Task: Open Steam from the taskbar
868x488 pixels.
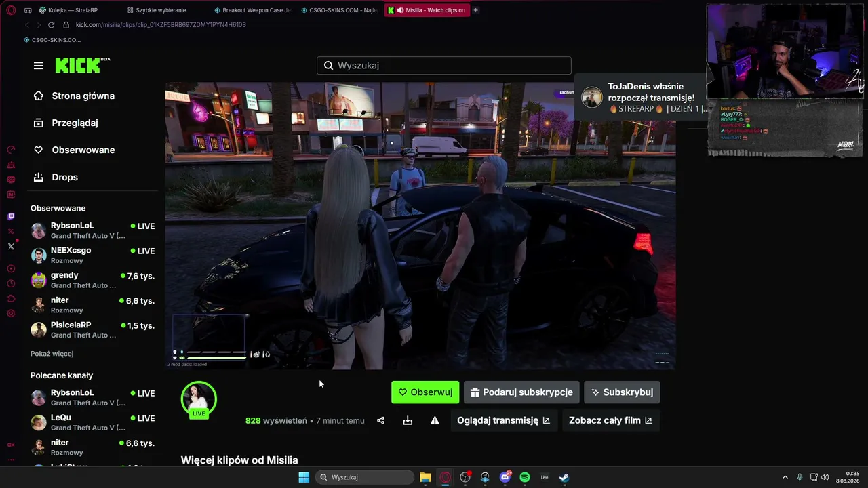Action: click(564, 477)
